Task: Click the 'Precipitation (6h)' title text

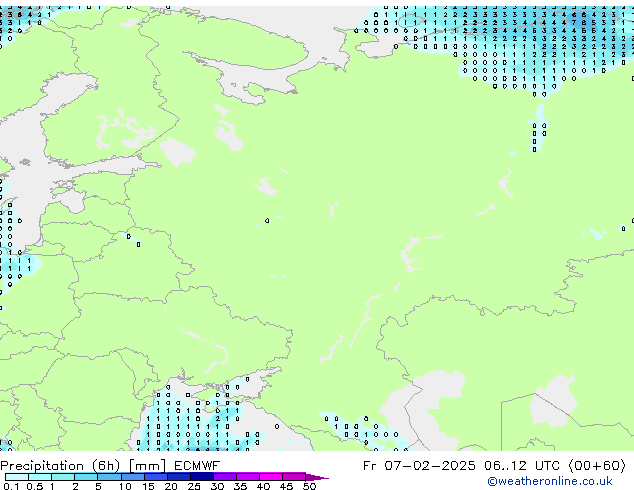Action: pos(60,466)
